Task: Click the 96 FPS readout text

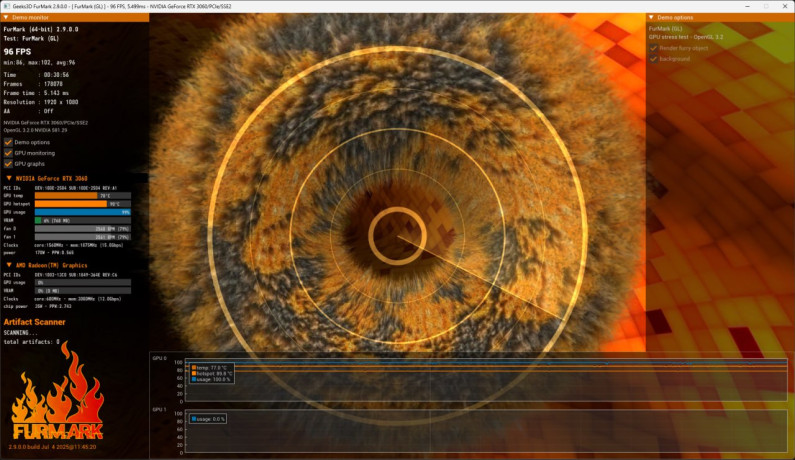Action: coord(19,50)
